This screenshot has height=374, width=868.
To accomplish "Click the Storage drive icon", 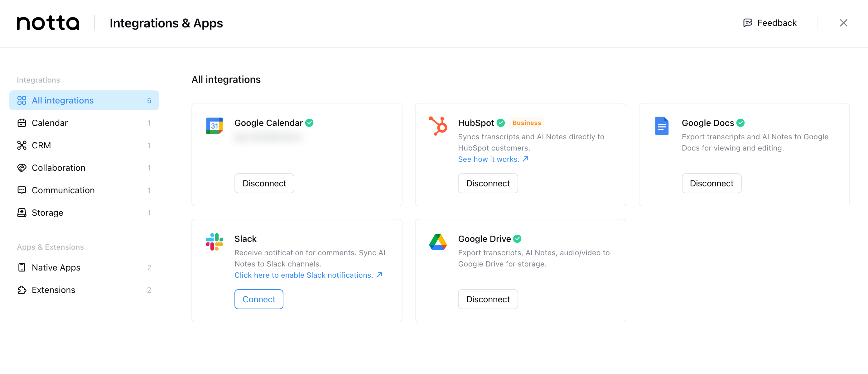I will point(22,213).
